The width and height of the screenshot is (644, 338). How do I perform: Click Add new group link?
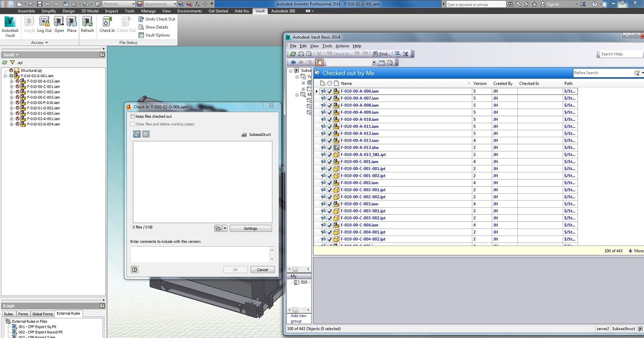299,318
